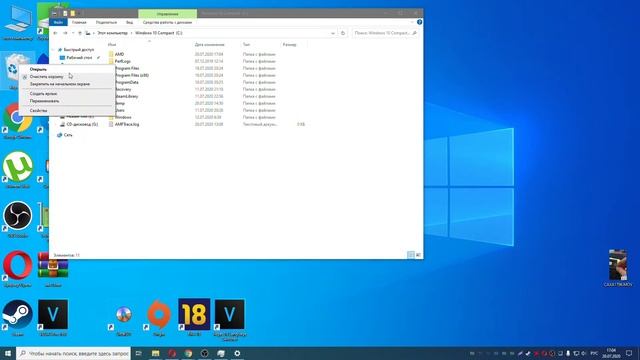This screenshot has height=360, width=640.
Task: Switch input language РУС indicator
Action: point(594,353)
